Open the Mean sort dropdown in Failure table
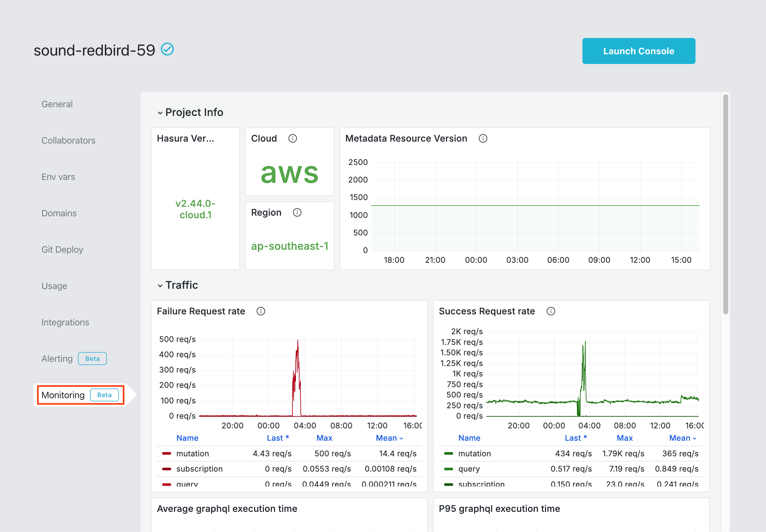Viewport: 766px width, 532px height. pos(389,438)
